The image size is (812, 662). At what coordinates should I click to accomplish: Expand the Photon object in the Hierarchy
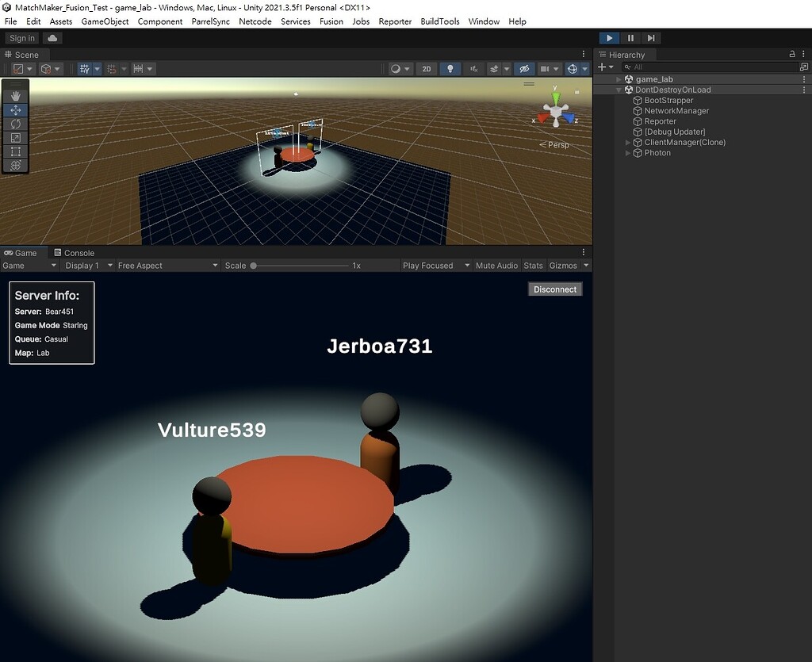click(627, 153)
